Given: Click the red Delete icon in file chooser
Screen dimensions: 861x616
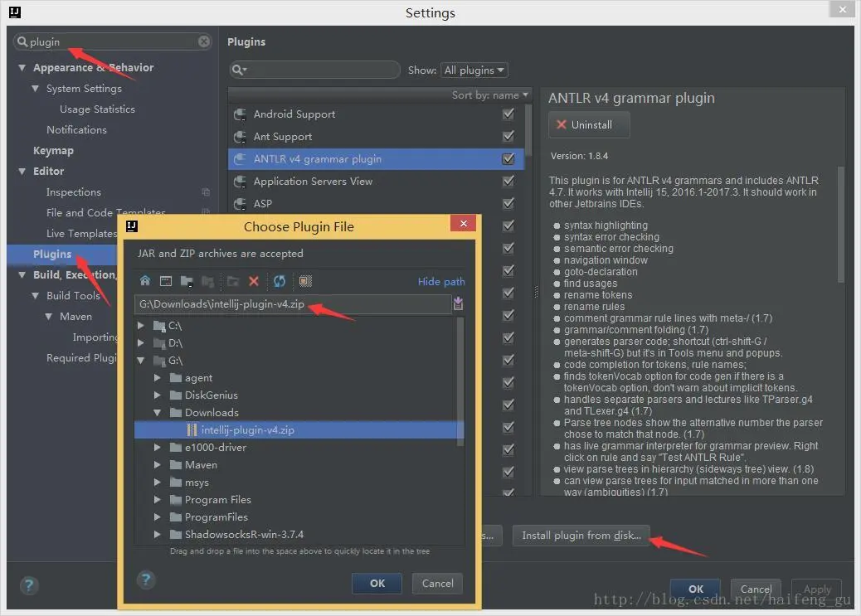Looking at the screenshot, I should pyautogui.click(x=254, y=281).
